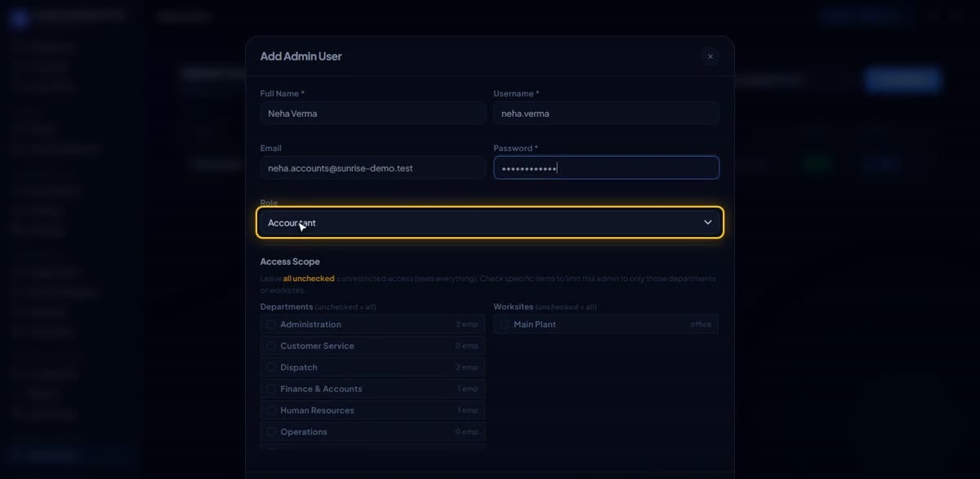
Task: Open the Role dropdown showing Accountant
Action: [490, 222]
